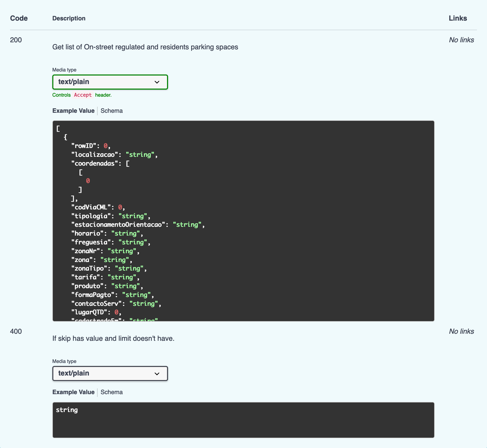Click the "localizacao" line in example JSON
Screen dimensions: 487x448
click(114, 155)
